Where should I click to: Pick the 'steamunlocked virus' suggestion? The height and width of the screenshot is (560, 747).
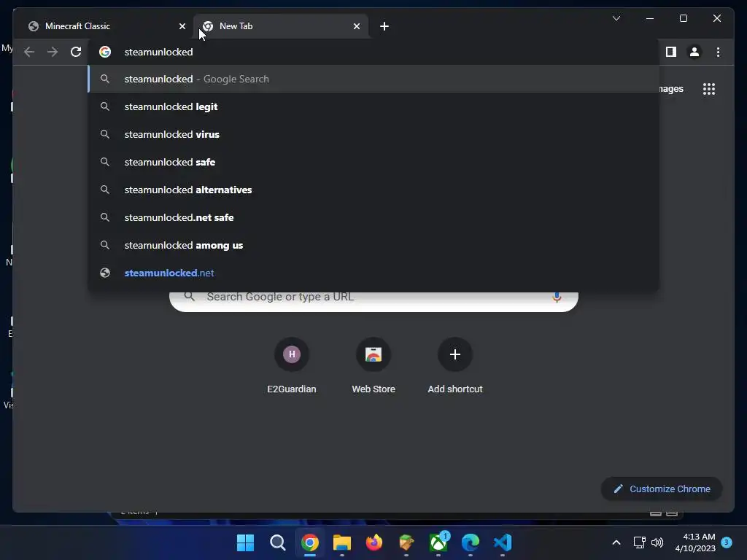373,134
